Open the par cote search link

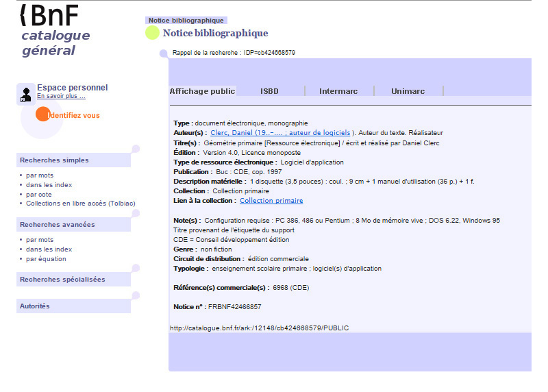click(x=39, y=195)
